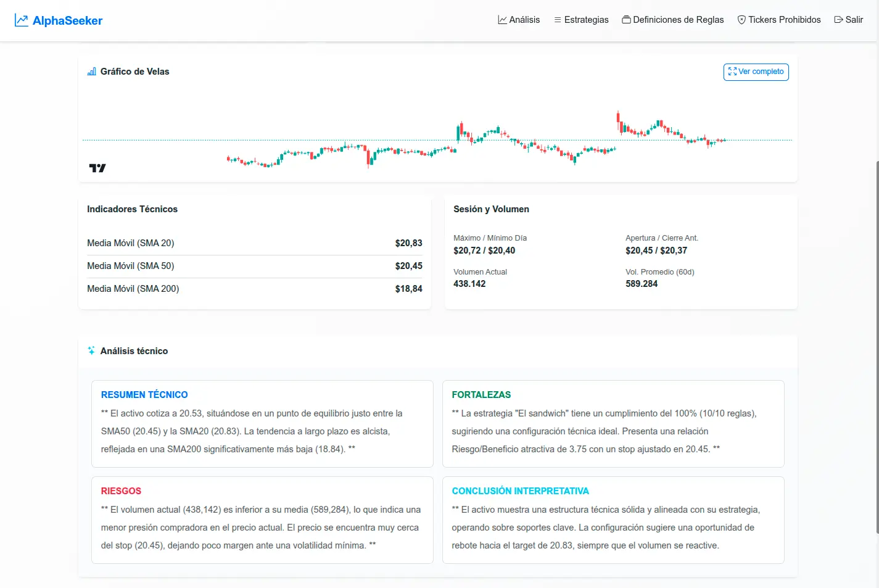The width and height of the screenshot is (879, 588).
Task: Go to the Estrategias section
Action: 581,20
